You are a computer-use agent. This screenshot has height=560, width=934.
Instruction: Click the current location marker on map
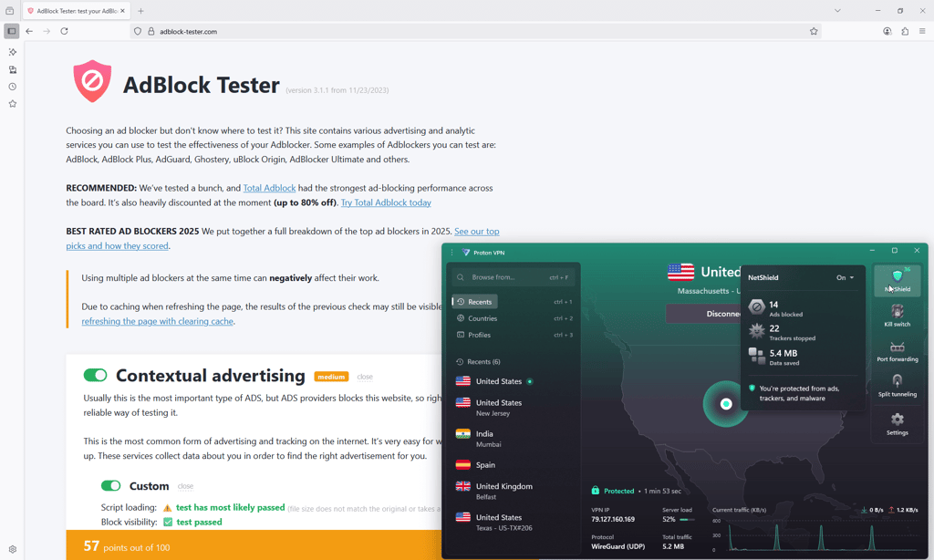pos(725,404)
